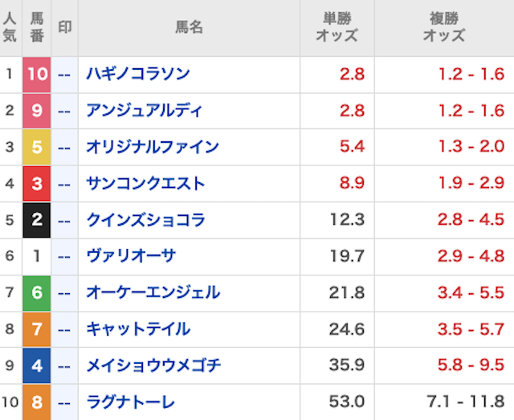Image resolution: width=514 pixels, height=420 pixels.
Task: Open horse link アンジュアルディ
Action: [145, 111]
